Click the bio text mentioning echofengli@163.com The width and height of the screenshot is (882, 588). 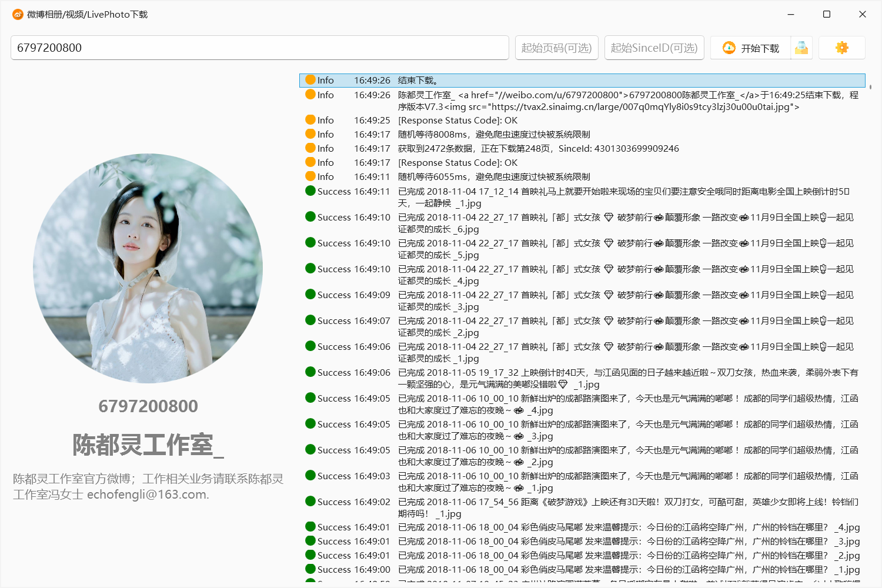click(x=148, y=487)
